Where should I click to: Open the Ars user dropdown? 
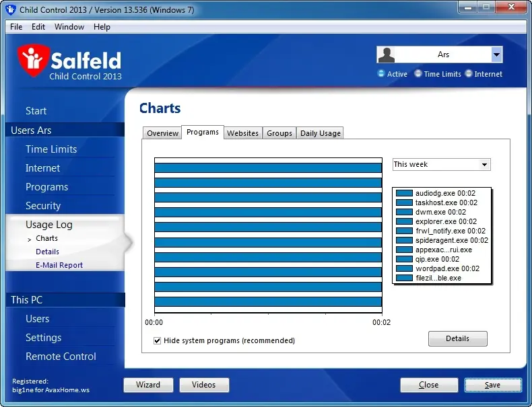[x=496, y=55]
